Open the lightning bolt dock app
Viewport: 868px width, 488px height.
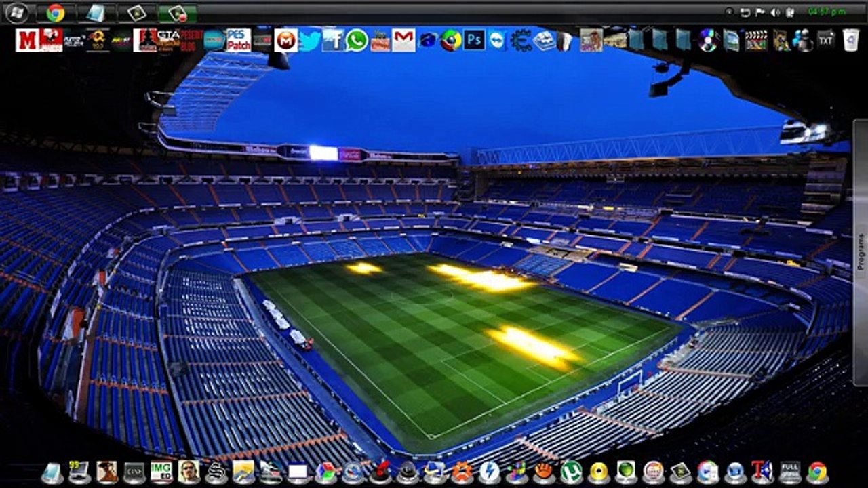(489, 472)
